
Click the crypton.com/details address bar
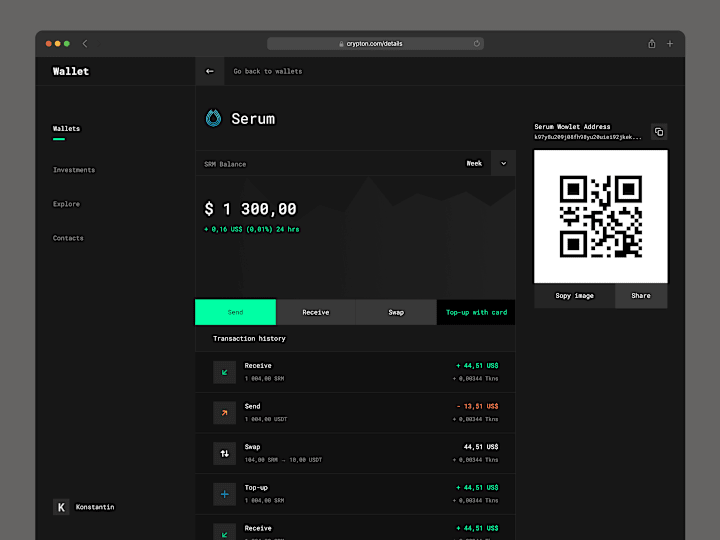pyautogui.click(x=375, y=44)
